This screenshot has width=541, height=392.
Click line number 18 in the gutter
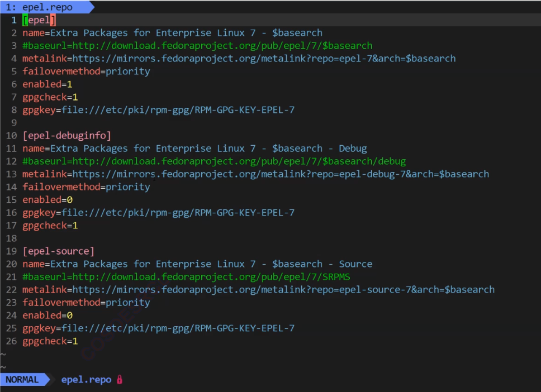[x=11, y=238]
